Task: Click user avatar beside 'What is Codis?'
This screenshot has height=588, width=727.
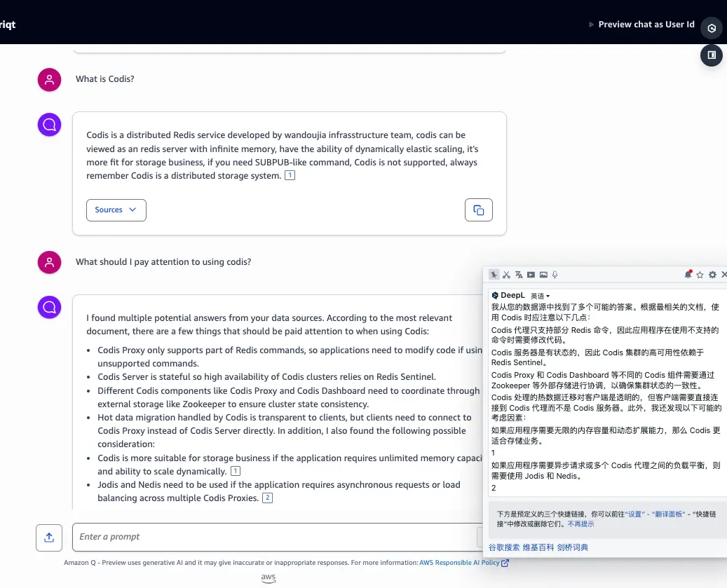Action: point(49,80)
